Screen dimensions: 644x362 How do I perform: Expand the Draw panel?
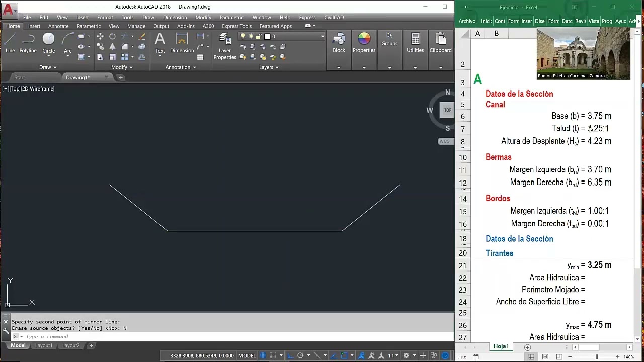tap(48, 67)
